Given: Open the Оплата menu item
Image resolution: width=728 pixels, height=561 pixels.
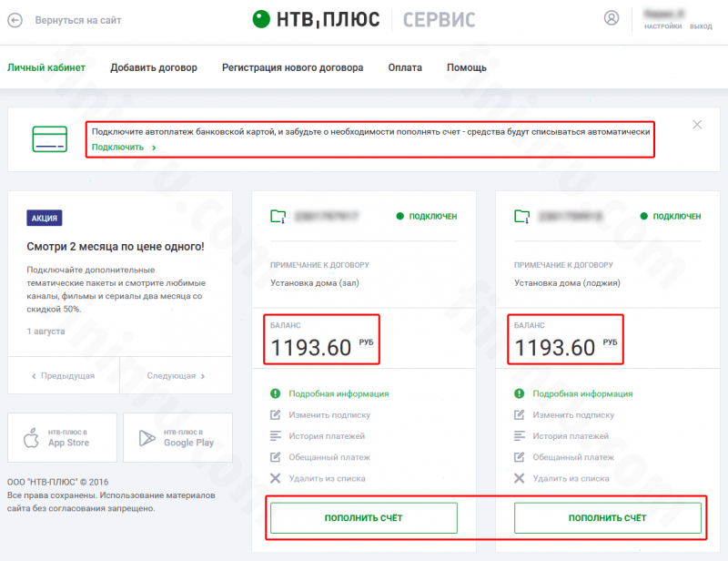Looking at the screenshot, I should [x=405, y=68].
